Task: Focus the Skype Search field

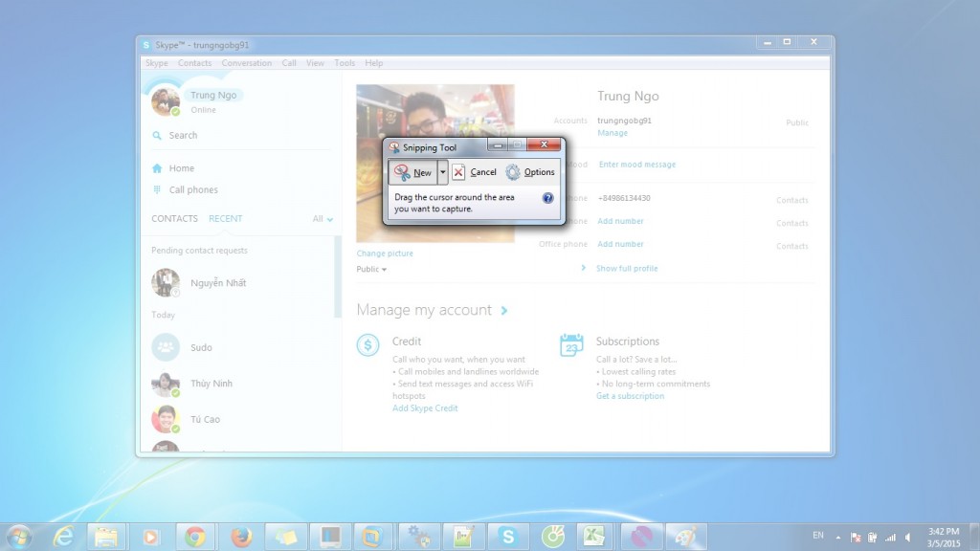Action: [x=240, y=136]
